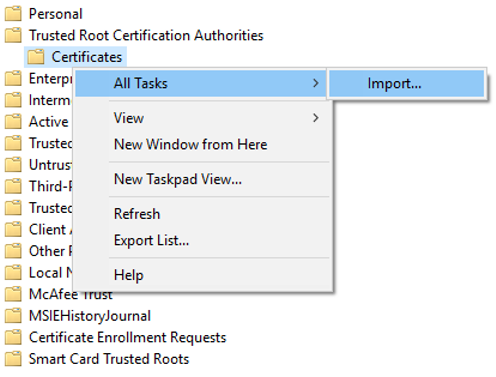496x377 pixels.
Task: Expand the View submenu arrow
Action: (316, 118)
